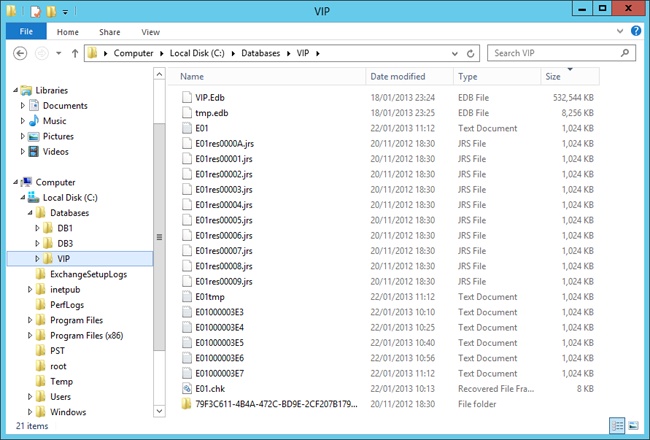This screenshot has height=440, width=650.
Task: Expand the Documents library node
Action: 23,105
